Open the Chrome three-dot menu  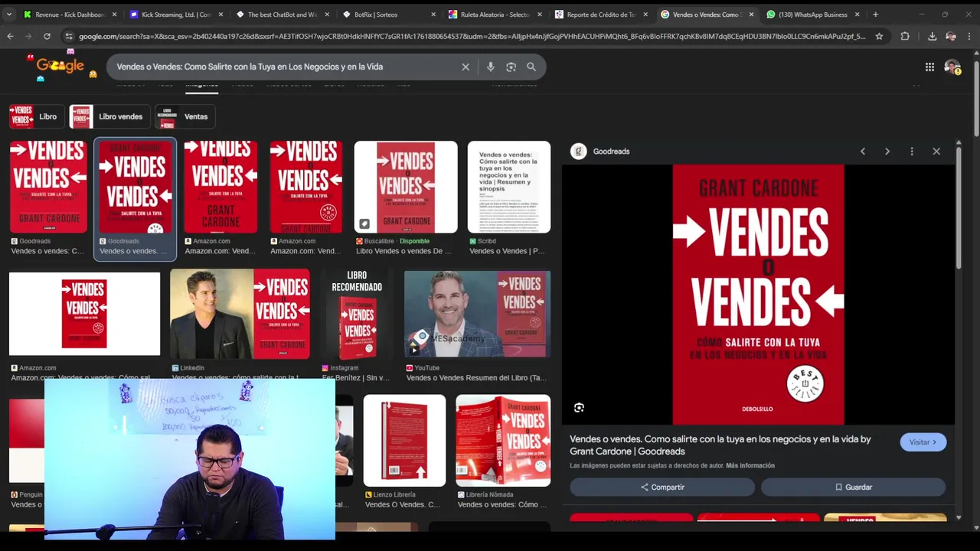coord(969,36)
